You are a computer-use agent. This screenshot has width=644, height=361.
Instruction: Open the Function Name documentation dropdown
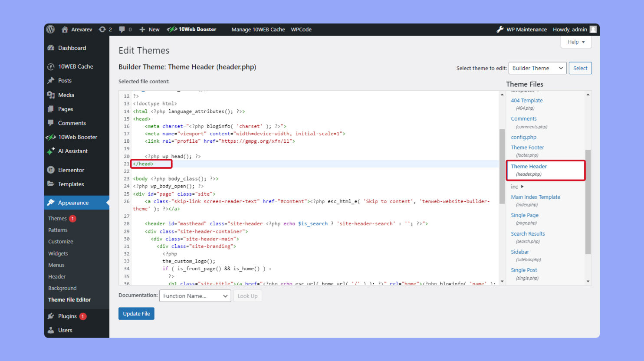(x=195, y=295)
